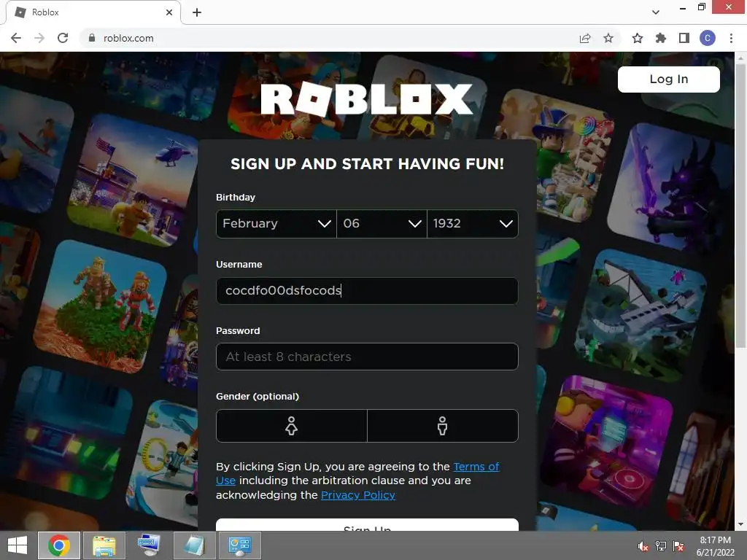This screenshot has height=560, width=747.
Task: Close the Roblox tab
Action: (169, 12)
